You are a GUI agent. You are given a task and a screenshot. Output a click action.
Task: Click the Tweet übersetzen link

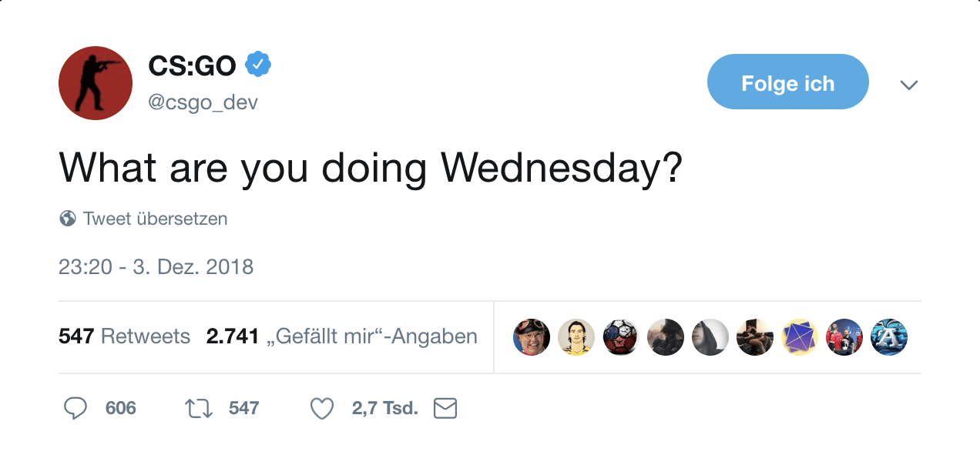pos(155,219)
